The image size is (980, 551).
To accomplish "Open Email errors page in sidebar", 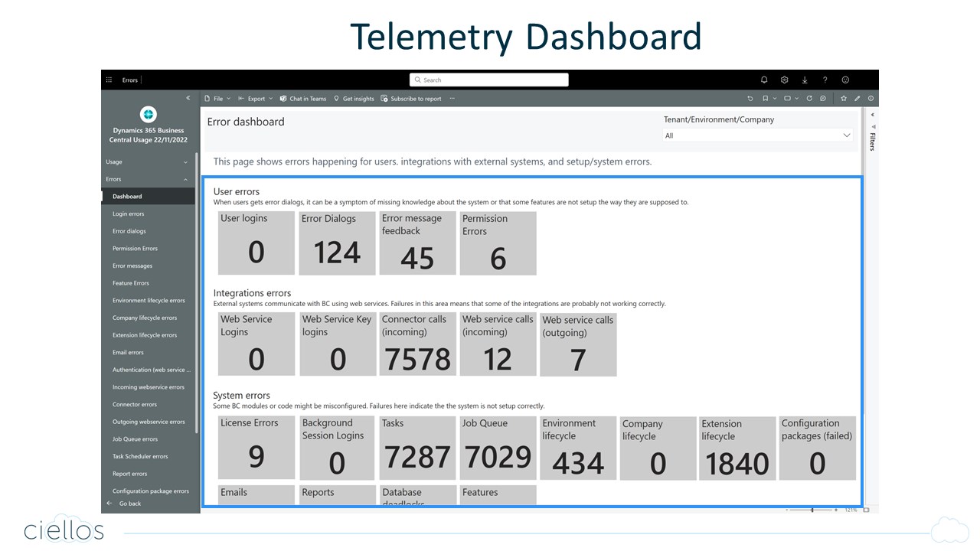I will coord(148,353).
